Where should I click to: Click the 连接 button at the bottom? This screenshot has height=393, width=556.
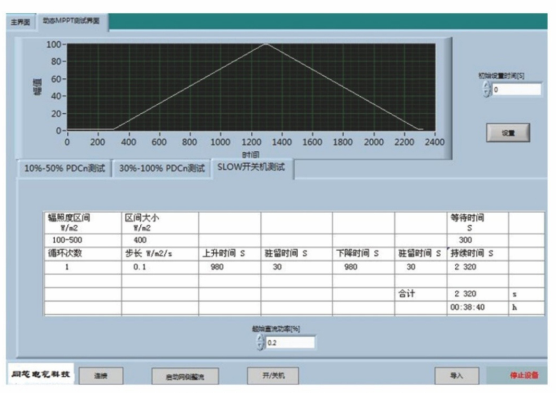[x=101, y=376]
